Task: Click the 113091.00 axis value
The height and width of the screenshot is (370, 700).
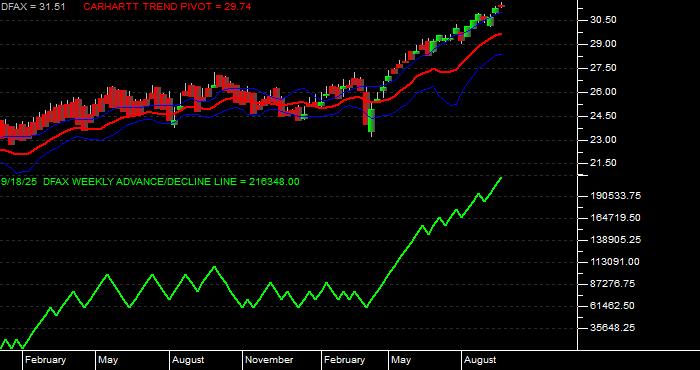Action: point(615,262)
